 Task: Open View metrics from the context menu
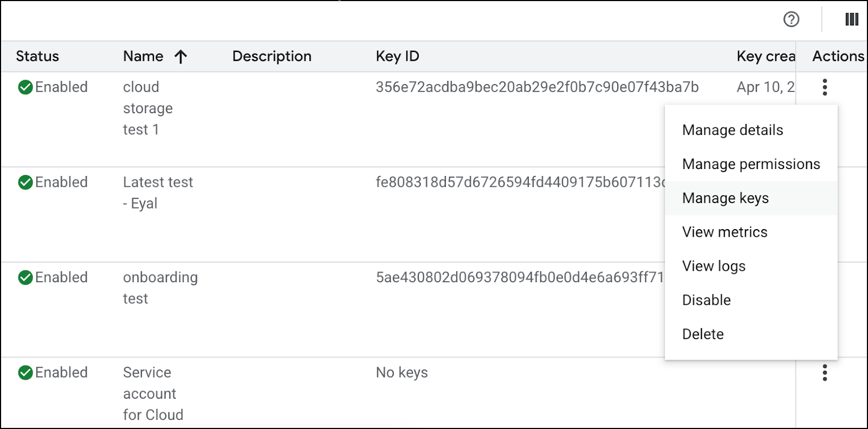coord(724,232)
